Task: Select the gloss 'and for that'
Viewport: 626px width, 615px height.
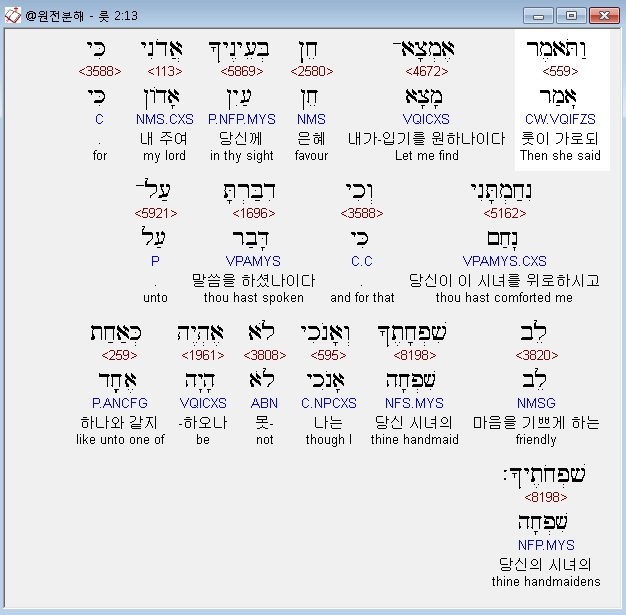Action: [362, 298]
